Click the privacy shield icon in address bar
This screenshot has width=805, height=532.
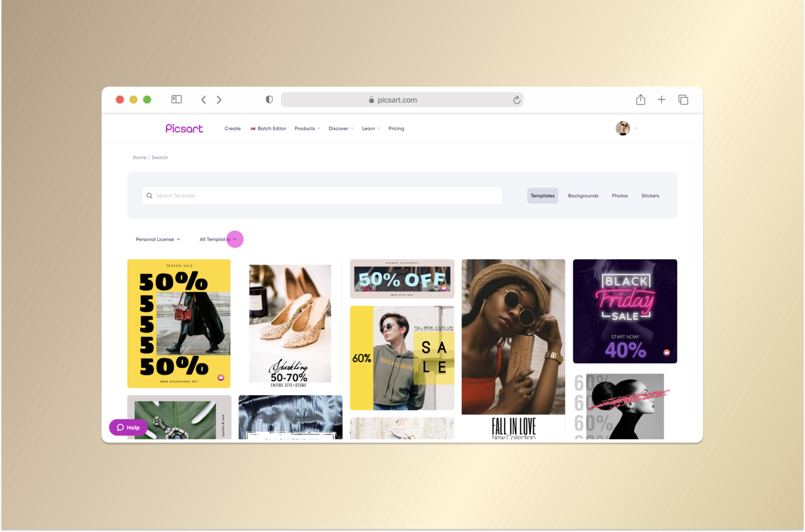(269, 99)
